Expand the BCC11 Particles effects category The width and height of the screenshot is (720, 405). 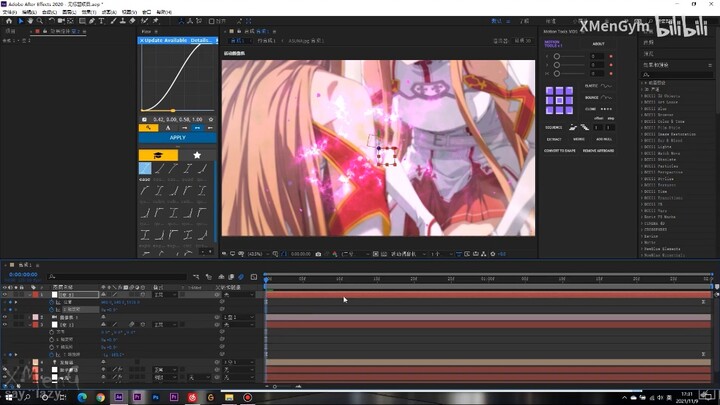click(x=642, y=166)
